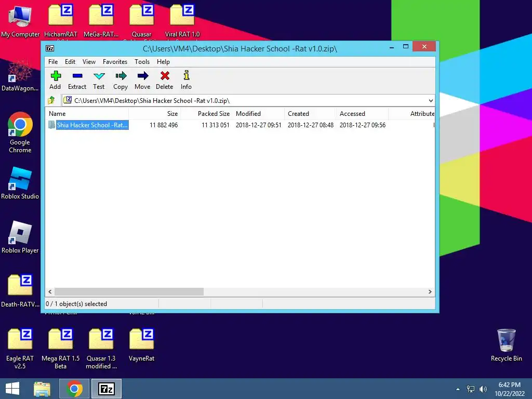Viewport: 532px width, 399px height.
Task: Open the Windows Start button
Action: pos(12,389)
